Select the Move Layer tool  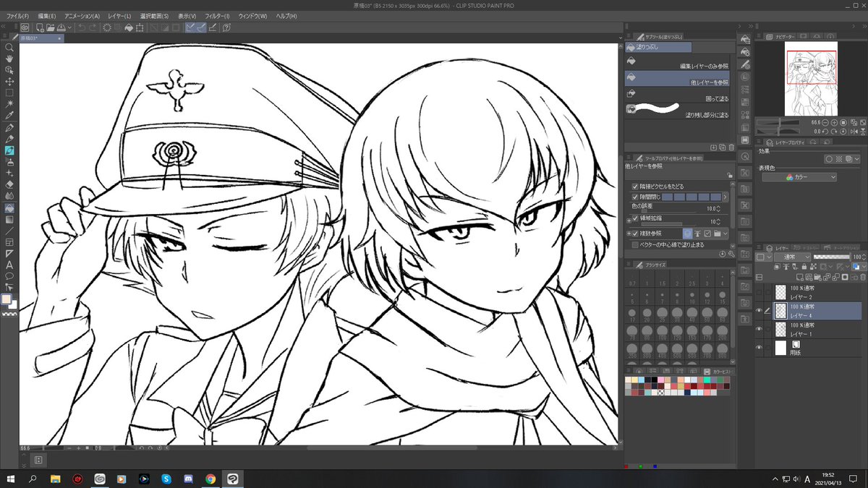(x=9, y=81)
